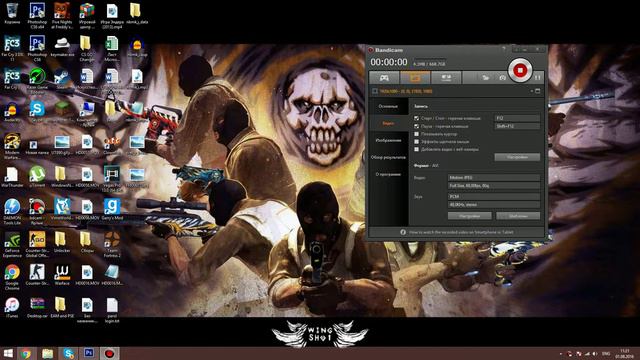Select the keymaker.exe desktop icon

point(62,46)
